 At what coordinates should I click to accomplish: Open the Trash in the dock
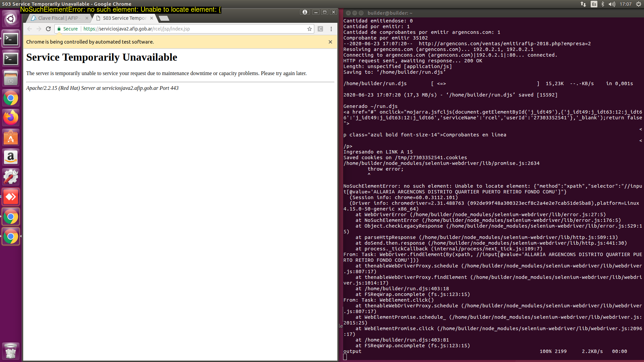tap(11, 351)
